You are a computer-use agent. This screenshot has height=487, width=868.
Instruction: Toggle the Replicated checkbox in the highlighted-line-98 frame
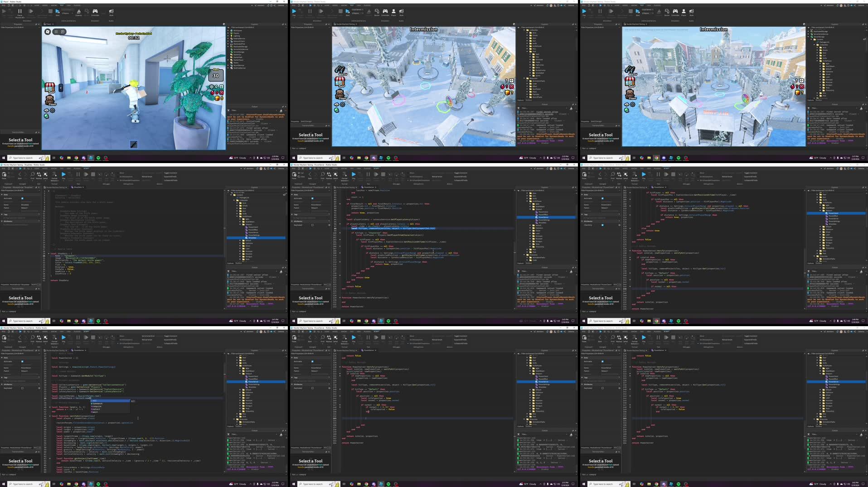coord(312,225)
